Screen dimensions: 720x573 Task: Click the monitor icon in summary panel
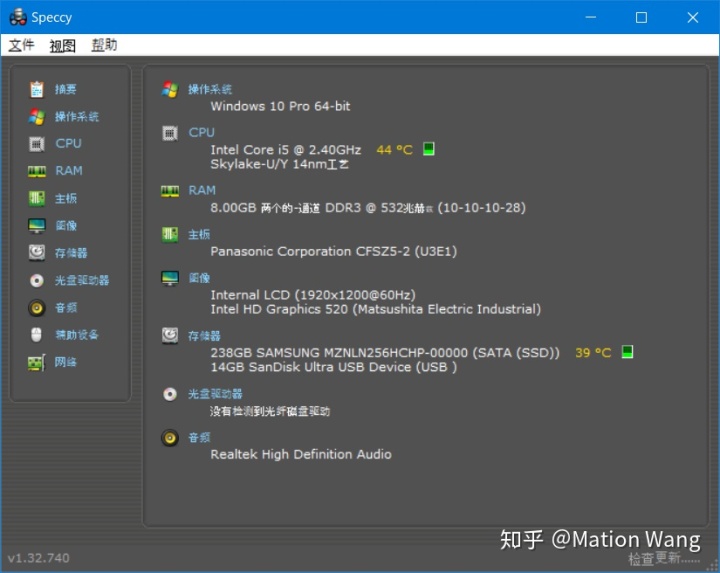click(x=170, y=278)
